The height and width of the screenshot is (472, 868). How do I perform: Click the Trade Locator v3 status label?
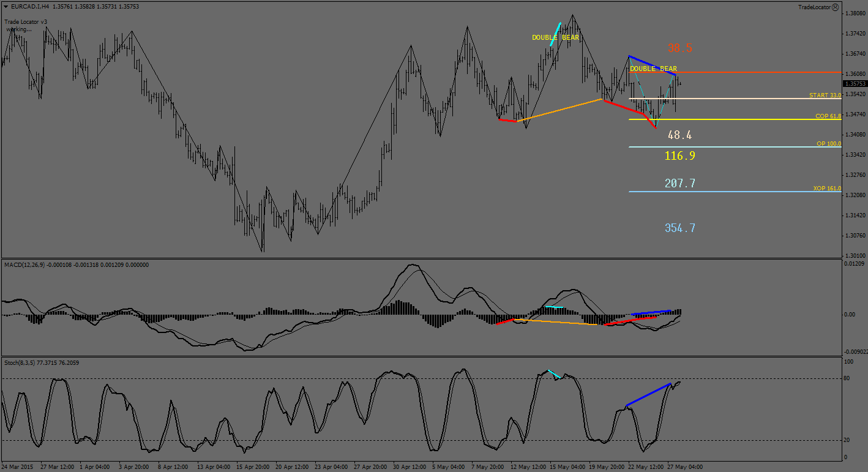click(x=26, y=21)
